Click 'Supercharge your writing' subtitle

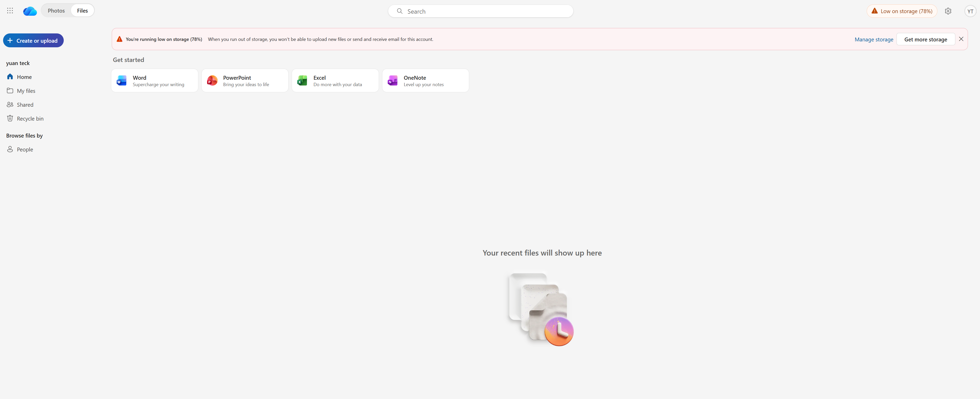pos(158,85)
